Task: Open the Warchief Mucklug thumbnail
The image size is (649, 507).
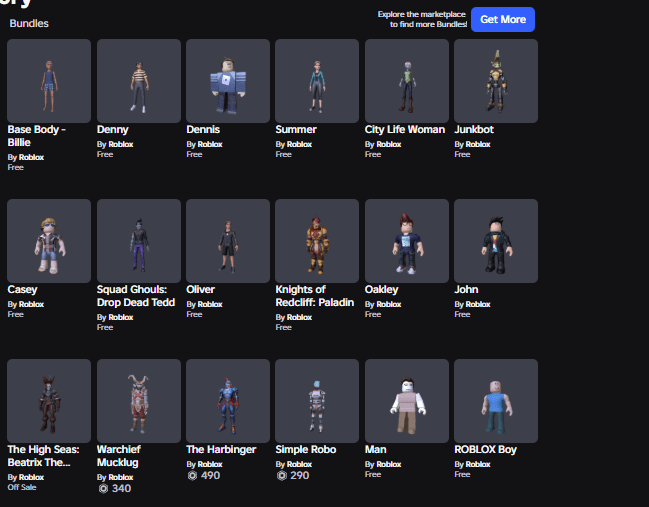Action: click(x=139, y=401)
